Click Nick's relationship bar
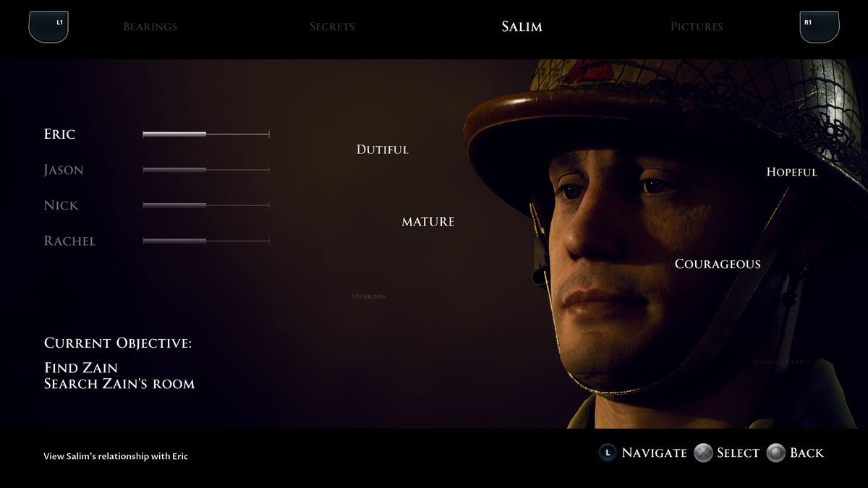Image resolution: width=868 pixels, height=488 pixels. click(x=206, y=205)
